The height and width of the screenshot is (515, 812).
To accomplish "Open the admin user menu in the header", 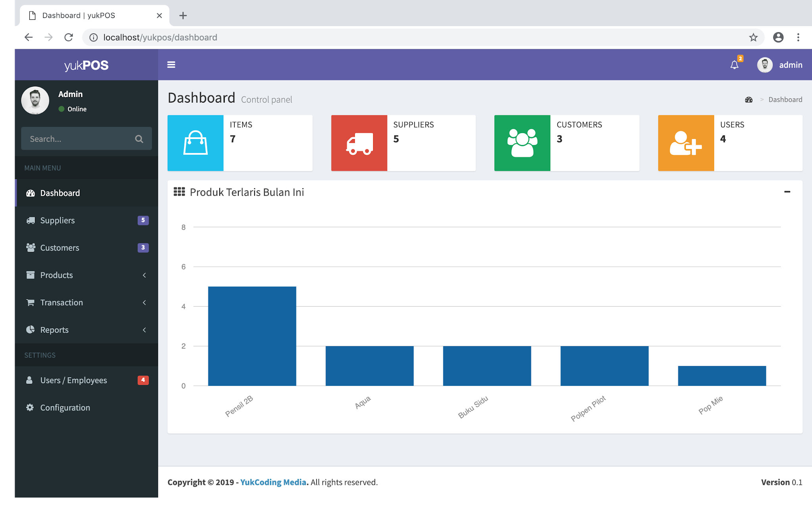I will coord(780,65).
